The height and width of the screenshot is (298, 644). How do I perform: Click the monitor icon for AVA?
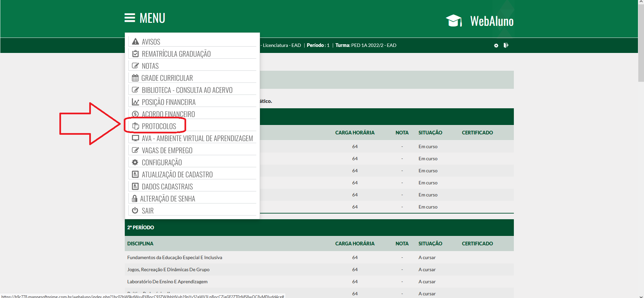[x=136, y=138]
